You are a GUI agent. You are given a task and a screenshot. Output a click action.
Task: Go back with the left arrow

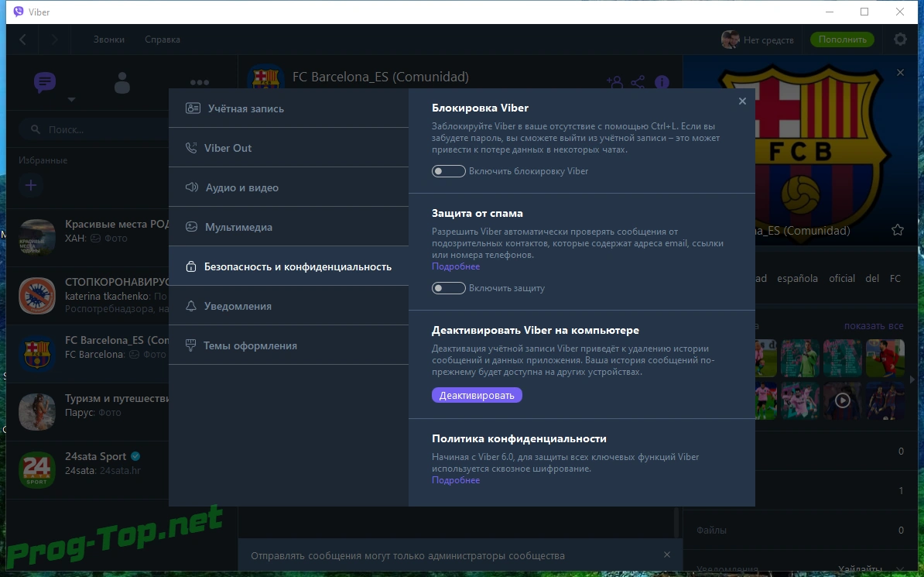point(23,39)
